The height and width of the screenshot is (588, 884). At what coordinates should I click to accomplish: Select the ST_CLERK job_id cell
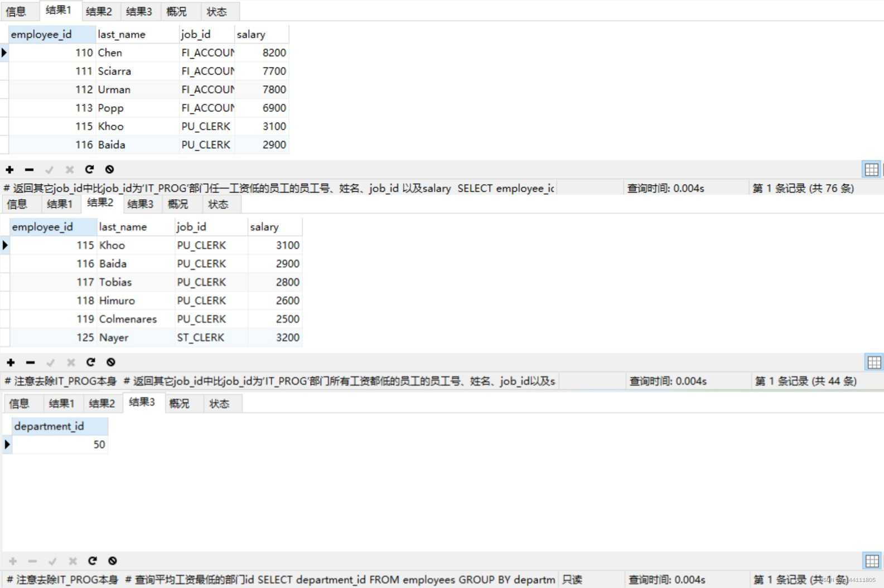pyautogui.click(x=211, y=338)
